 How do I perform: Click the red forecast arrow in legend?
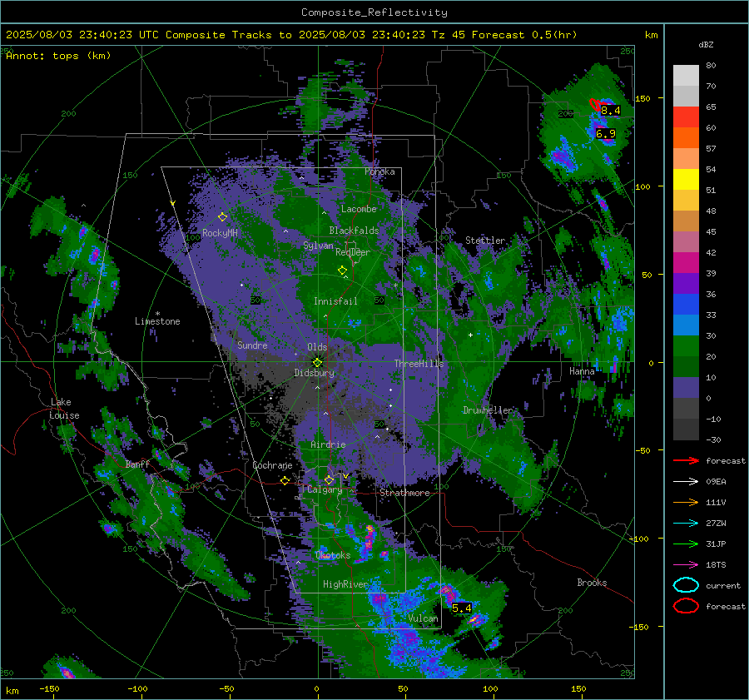click(686, 460)
